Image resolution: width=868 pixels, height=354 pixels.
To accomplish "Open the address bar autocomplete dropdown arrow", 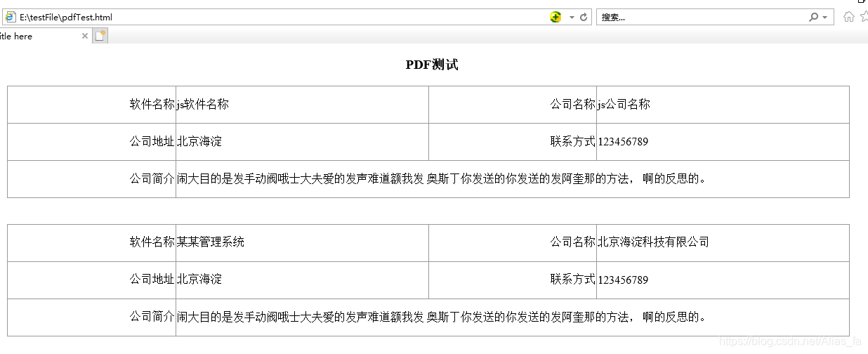I will (x=572, y=17).
